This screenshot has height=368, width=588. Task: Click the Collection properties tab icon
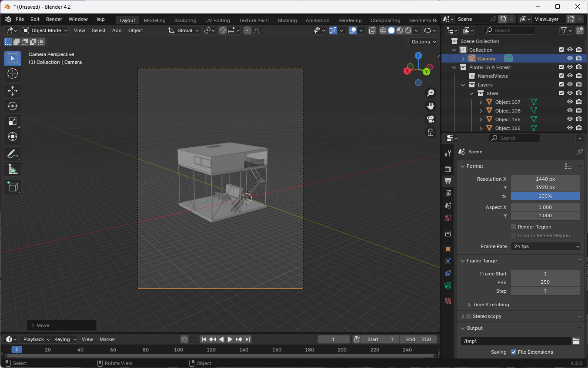448,234
